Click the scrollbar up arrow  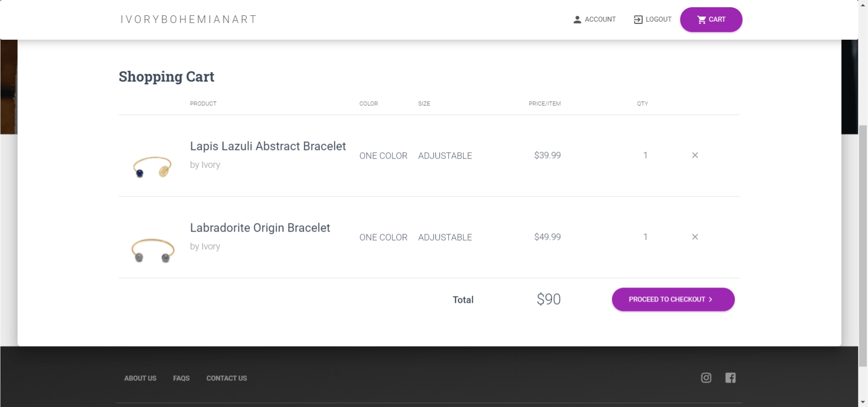point(863,4)
